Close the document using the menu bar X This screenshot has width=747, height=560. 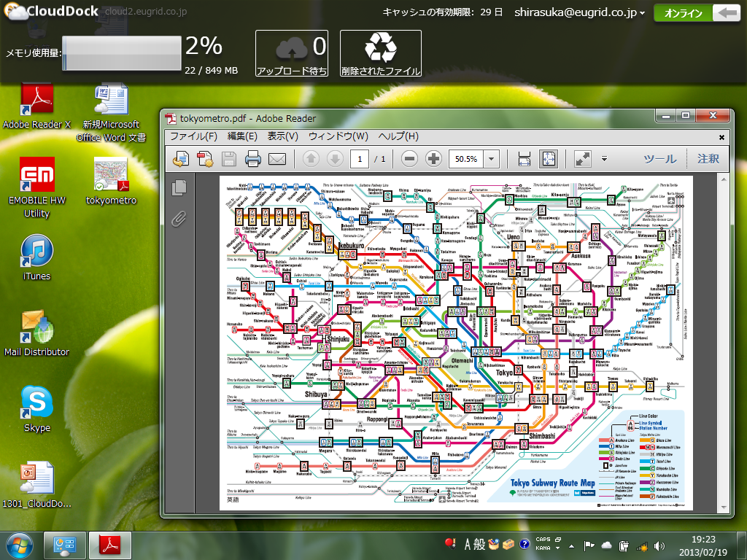click(x=721, y=137)
